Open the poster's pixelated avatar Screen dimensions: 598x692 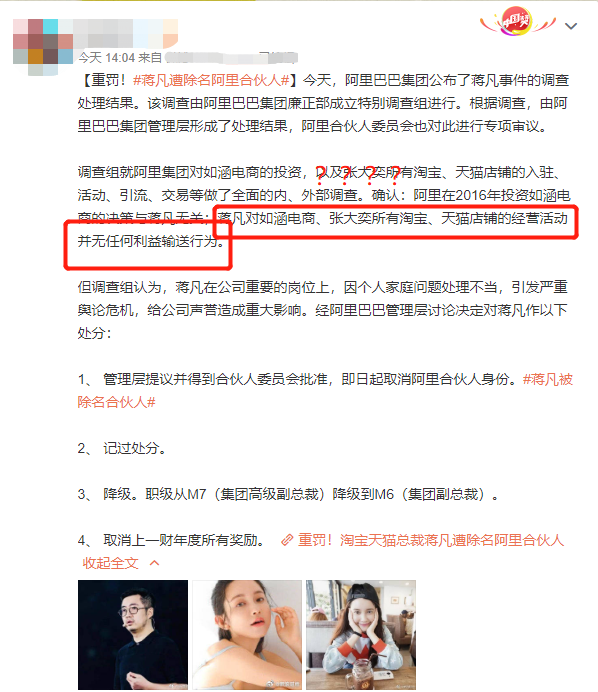pos(43,47)
